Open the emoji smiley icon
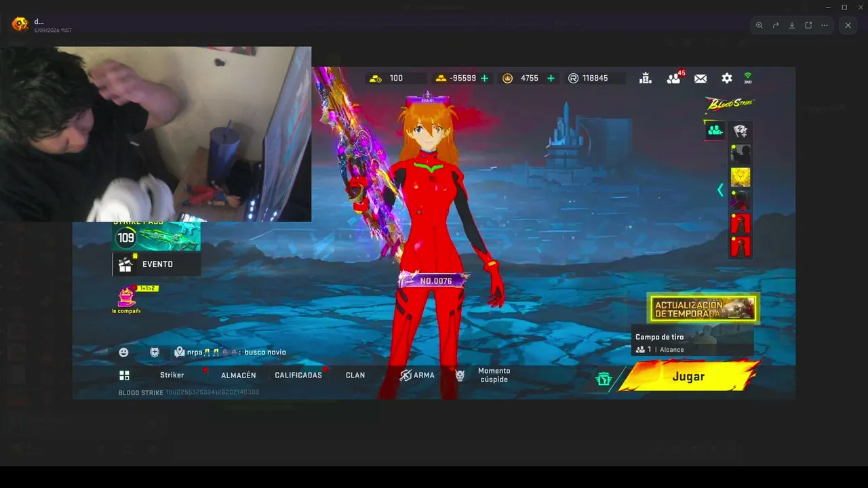This screenshot has width=868, height=488. [123, 352]
